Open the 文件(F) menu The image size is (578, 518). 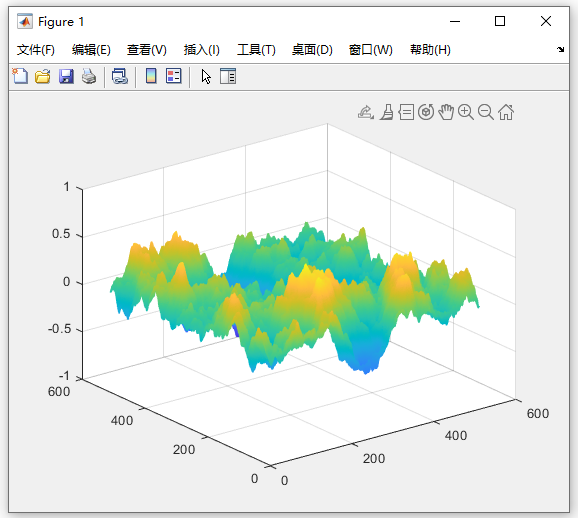coord(36,50)
